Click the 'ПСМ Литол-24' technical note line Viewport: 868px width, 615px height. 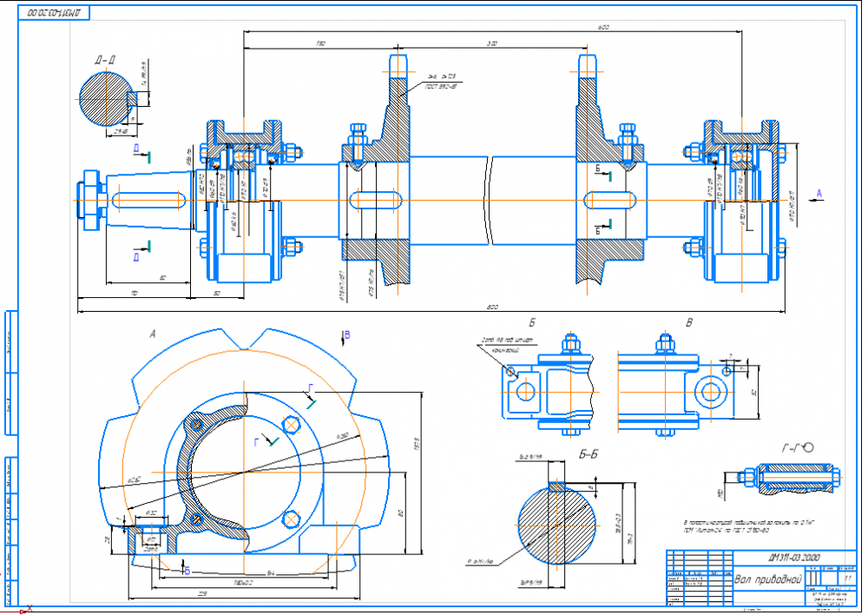(x=726, y=531)
